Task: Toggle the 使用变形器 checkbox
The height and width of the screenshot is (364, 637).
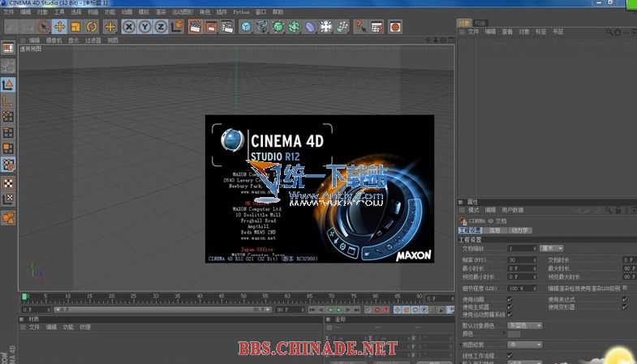Action: (x=625, y=307)
